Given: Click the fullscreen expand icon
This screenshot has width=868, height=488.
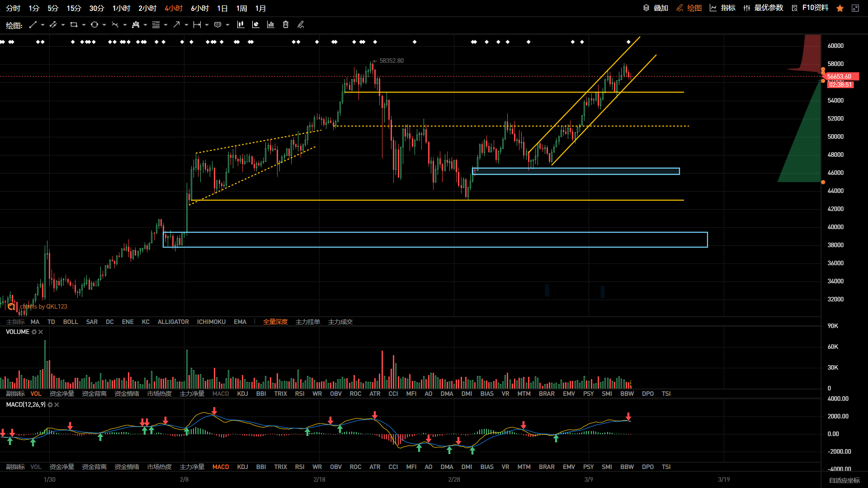Looking at the screenshot, I should click(855, 8).
